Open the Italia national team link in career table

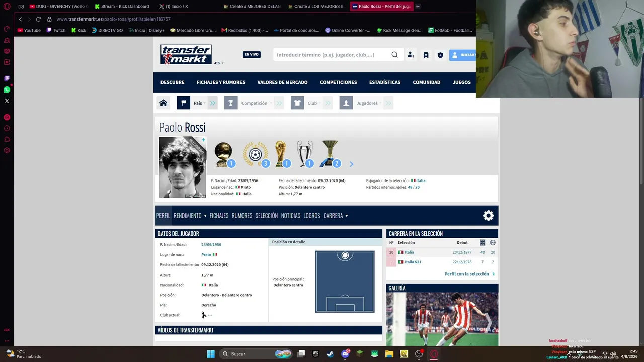410,252
